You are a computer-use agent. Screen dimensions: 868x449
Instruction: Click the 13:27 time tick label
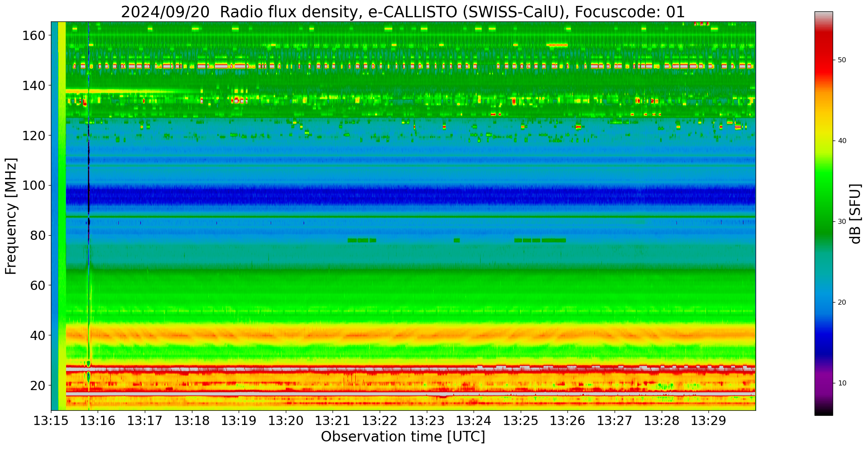pos(615,420)
